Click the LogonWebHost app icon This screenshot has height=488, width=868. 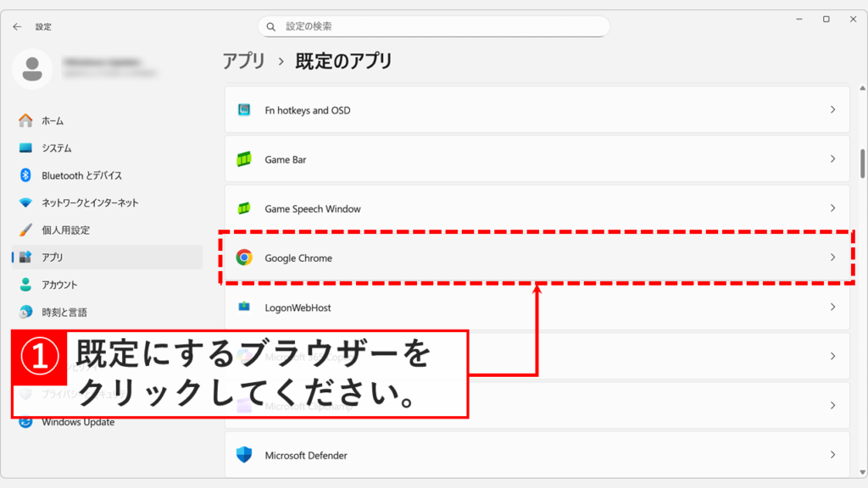point(246,308)
